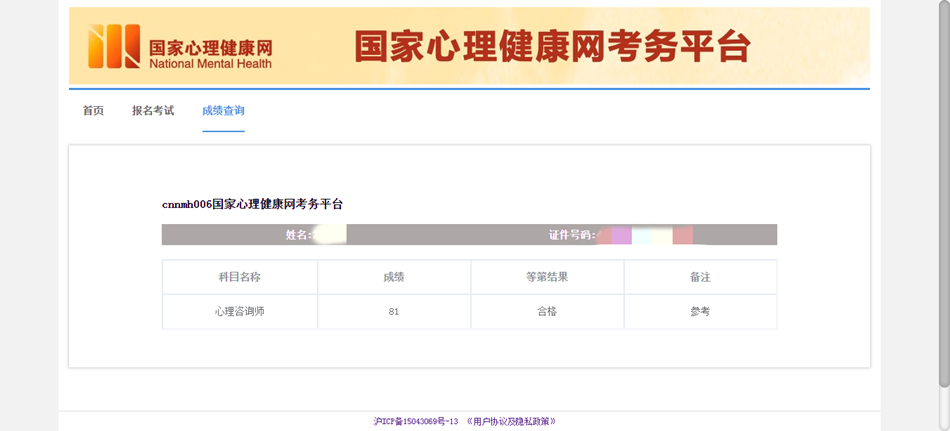
Task: Click the 等第结果 column header
Action: pos(547,278)
